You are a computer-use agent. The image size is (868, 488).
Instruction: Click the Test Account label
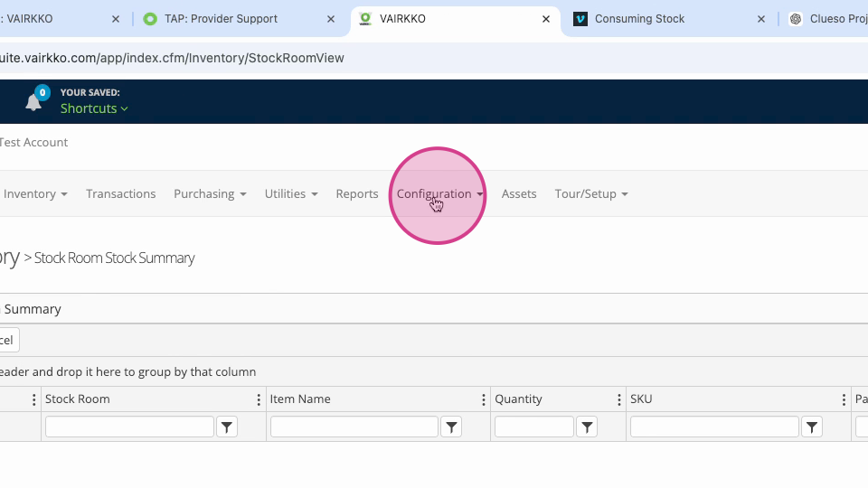point(33,142)
